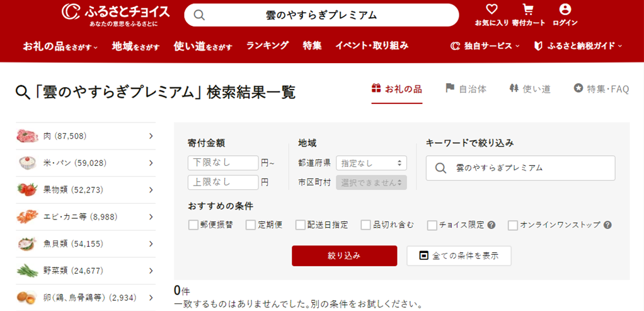
Task: Open 使い道をさがす menu item
Action: pyautogui.click(x=203, y=46)
